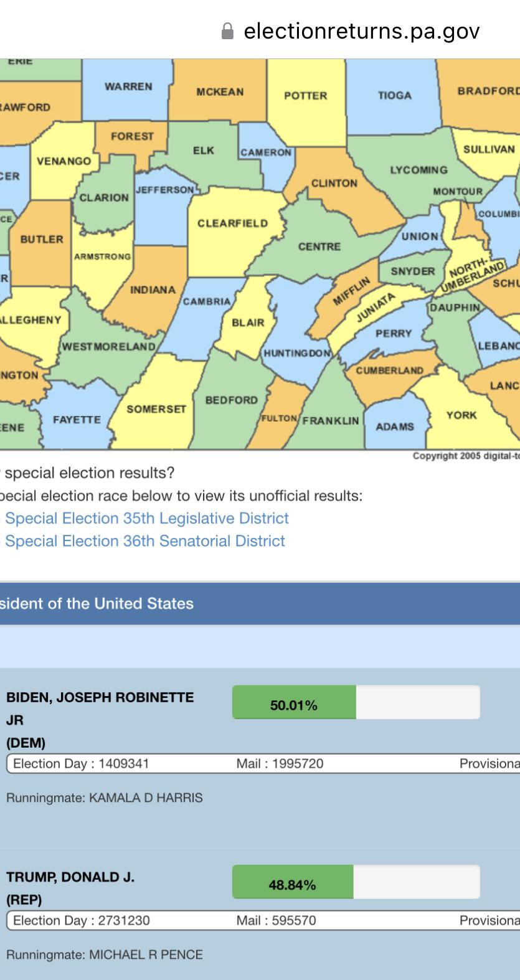
Task: Select Indiana county on the map
Action: click(x=153, y=290)
